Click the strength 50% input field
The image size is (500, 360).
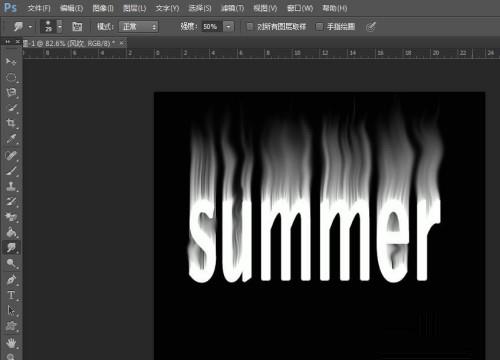[212, 27]
